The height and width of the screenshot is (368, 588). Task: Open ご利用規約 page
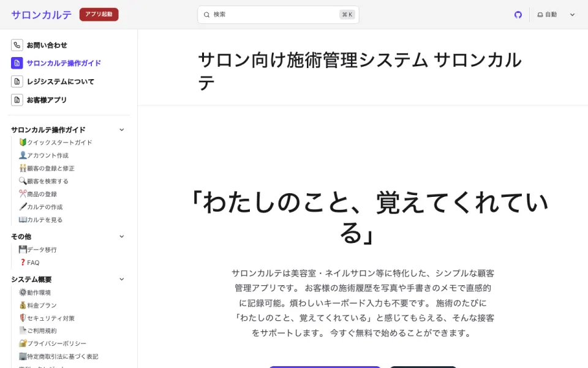38,331
